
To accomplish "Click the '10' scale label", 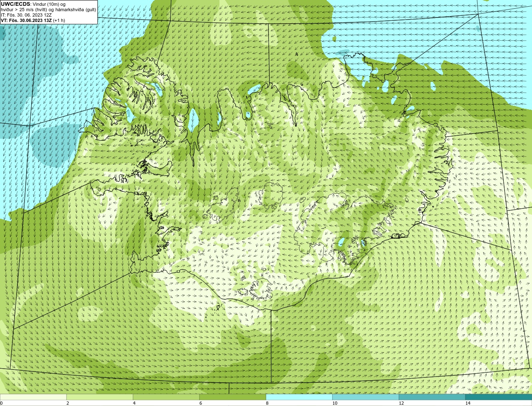I will [334, 403].
